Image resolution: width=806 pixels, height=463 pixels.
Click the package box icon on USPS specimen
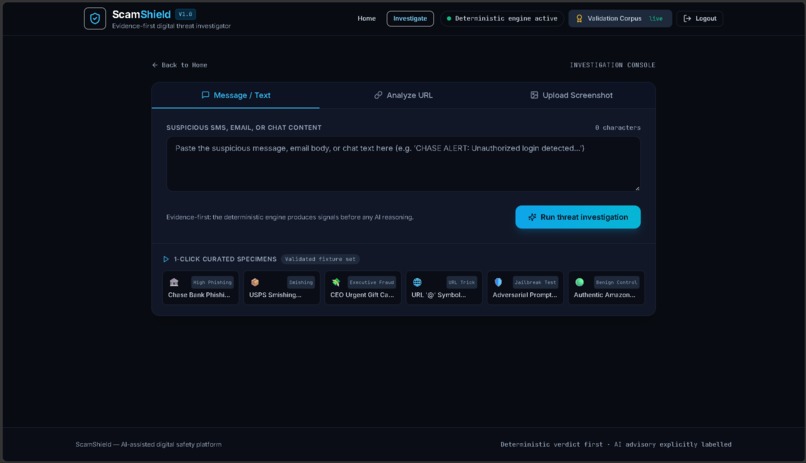coord(254,282)
